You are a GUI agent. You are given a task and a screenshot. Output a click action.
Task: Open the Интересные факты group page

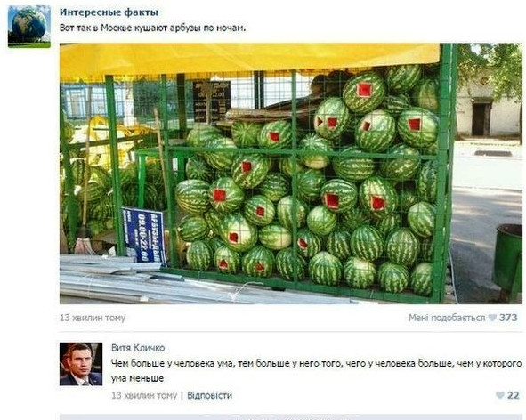109,12
